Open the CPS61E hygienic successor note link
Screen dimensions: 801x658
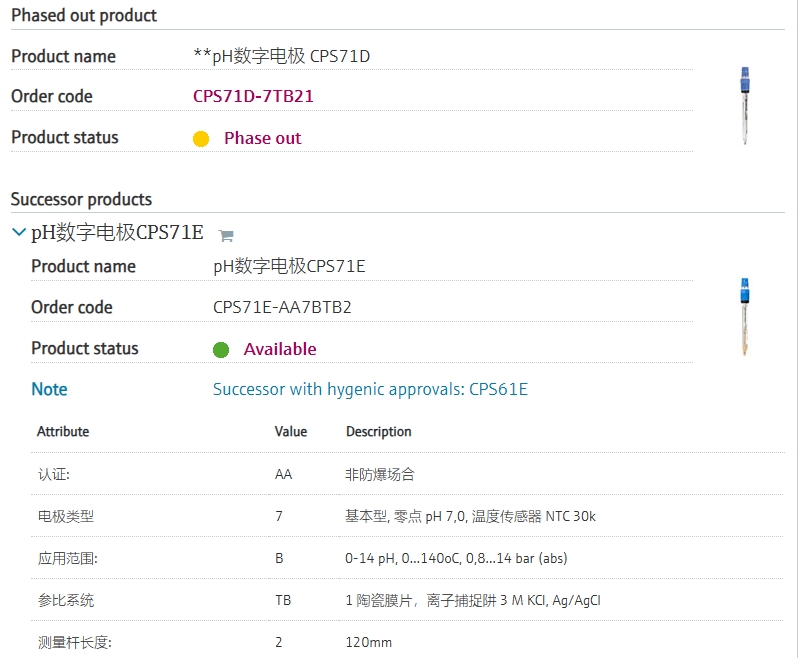pyautogui.click(x=370, y=389)
